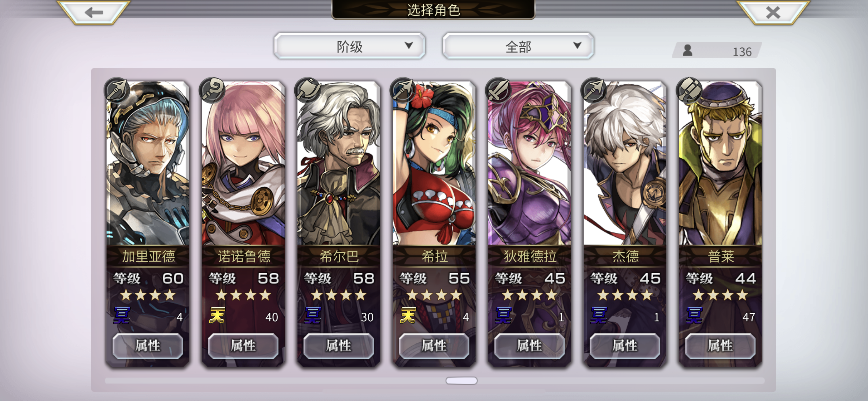Click the horizontal scrollbar handle
The width and height of the screenshot is (868, 401).
pyautogui.click(x=461, y=381)
